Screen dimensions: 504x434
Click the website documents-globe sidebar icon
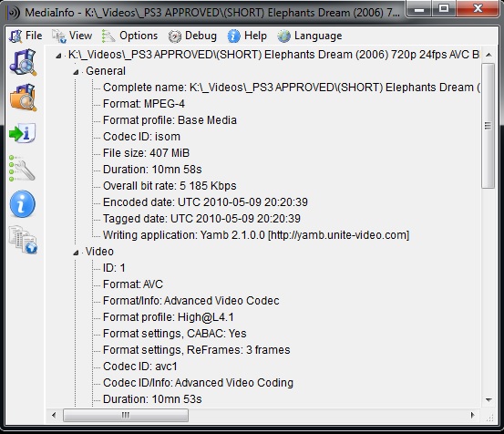coord(23,240)
